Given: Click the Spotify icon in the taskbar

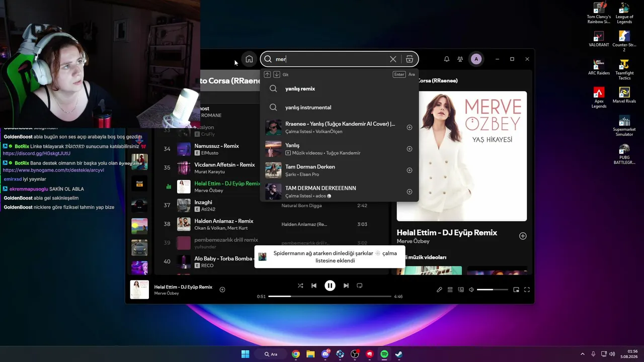Looking at the screenshot, I should click(384, 354).
